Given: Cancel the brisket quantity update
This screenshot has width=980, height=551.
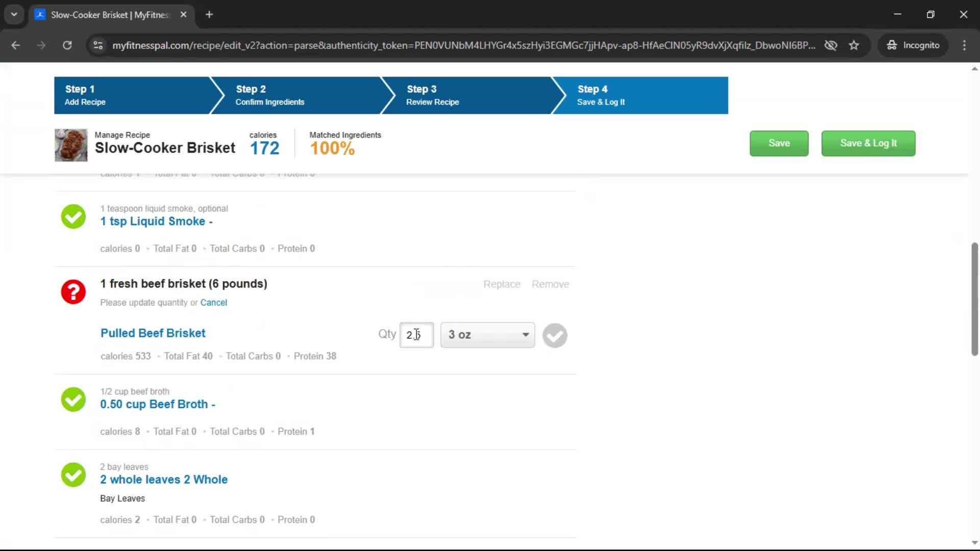Looking at the screenshot, I should tap(213, 303).
